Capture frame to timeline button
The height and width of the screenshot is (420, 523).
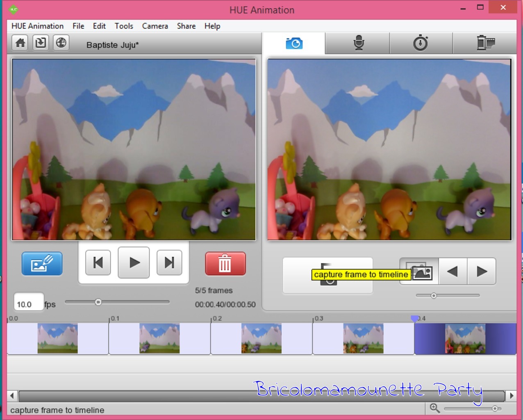[327, 275]
